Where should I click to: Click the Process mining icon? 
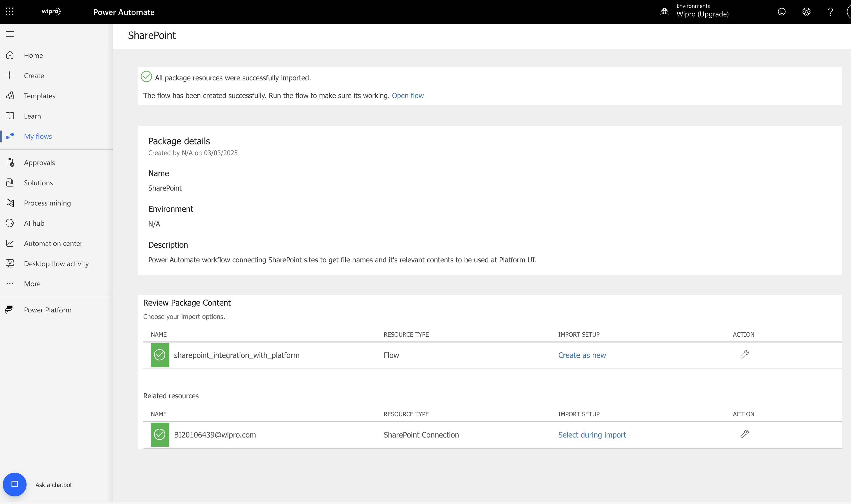pyautogui.click(x=10, y=203)
